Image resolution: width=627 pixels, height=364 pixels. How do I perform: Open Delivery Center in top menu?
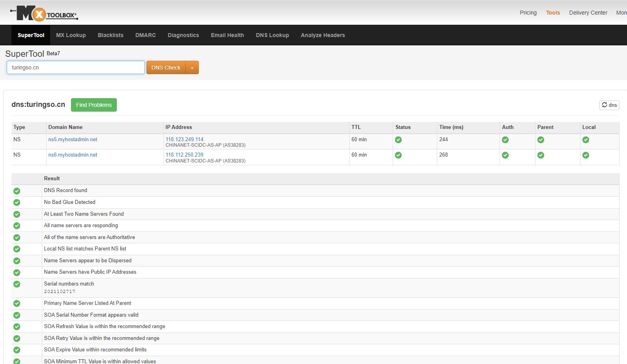(588, 13)
